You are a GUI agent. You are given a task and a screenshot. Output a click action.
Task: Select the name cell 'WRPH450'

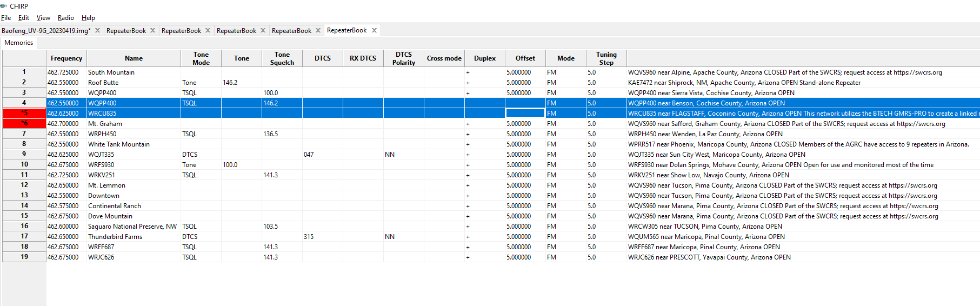(x=134, y=134)
